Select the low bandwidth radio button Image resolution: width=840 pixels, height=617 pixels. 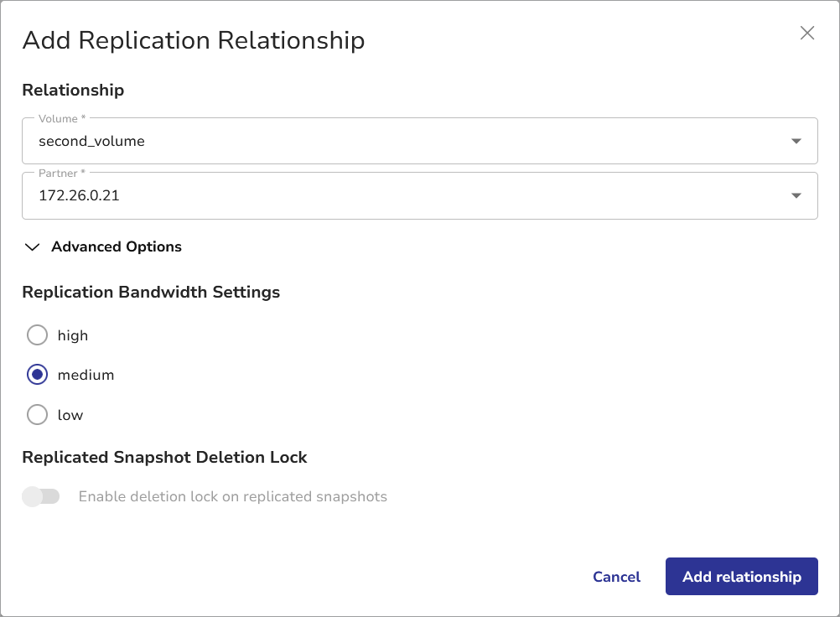click(38, 415)
